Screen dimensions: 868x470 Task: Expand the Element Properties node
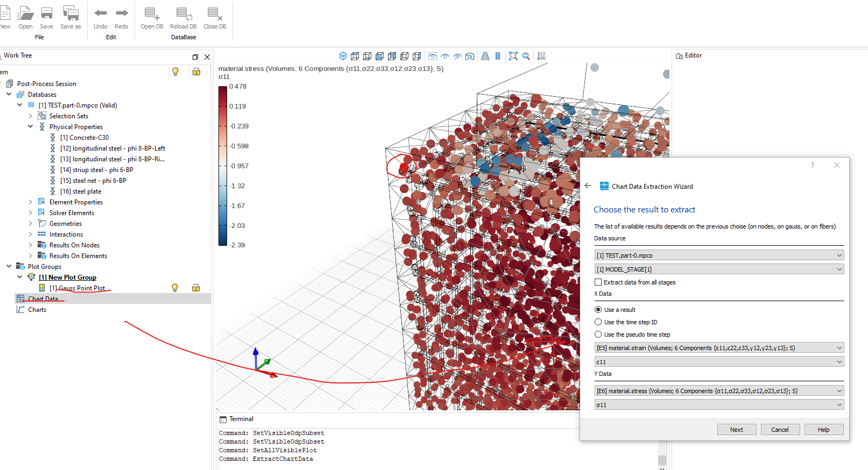coord(30,202)
